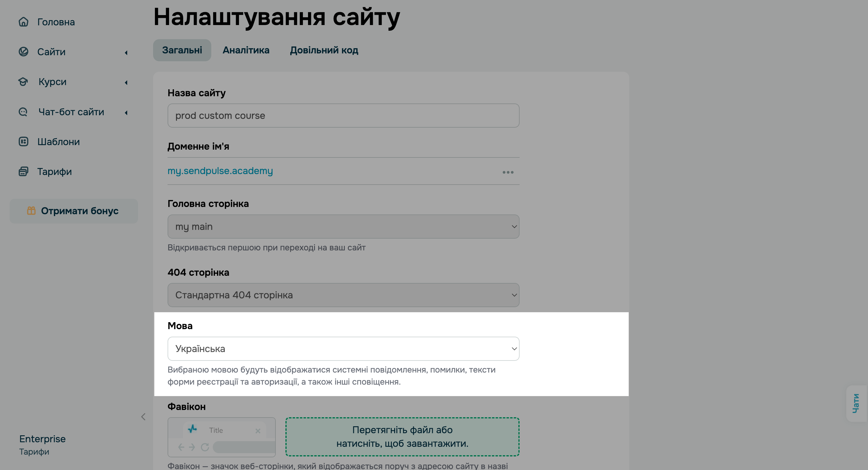Screen dimensions: 868x470
Task: Open the 404 сторінка dropdown
Action: tap(343, 295)
